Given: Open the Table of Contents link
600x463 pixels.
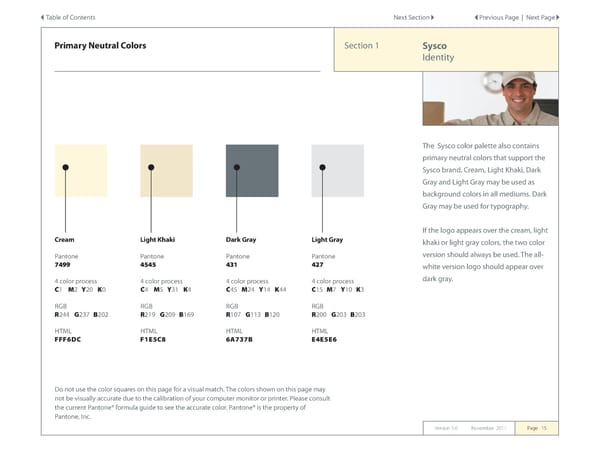Looking at the screenshot, I should (71, 18).
